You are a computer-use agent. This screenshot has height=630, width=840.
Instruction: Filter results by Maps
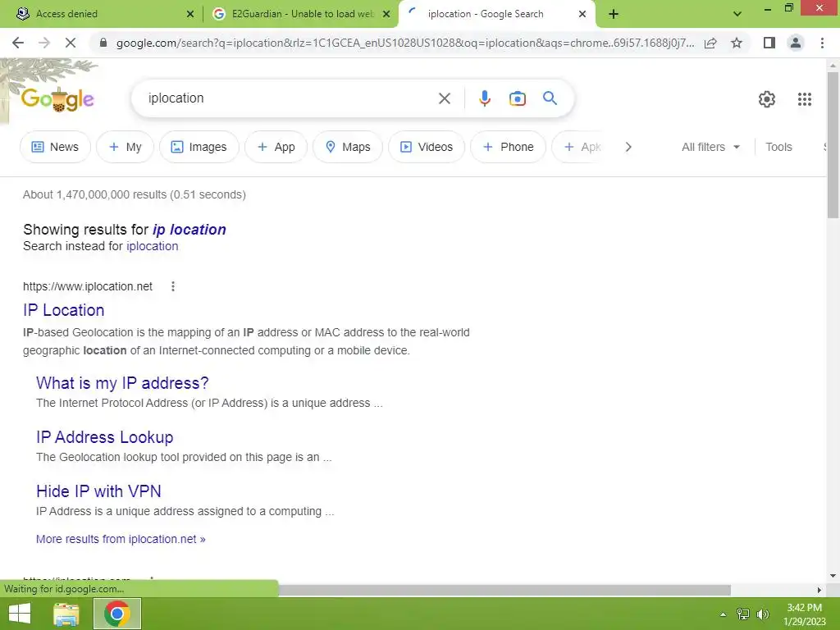click(x=348, y=147)
